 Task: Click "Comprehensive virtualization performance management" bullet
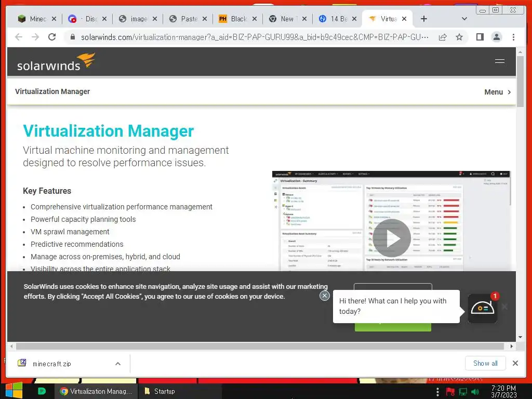pyautogui.click(x=122, y=207)
